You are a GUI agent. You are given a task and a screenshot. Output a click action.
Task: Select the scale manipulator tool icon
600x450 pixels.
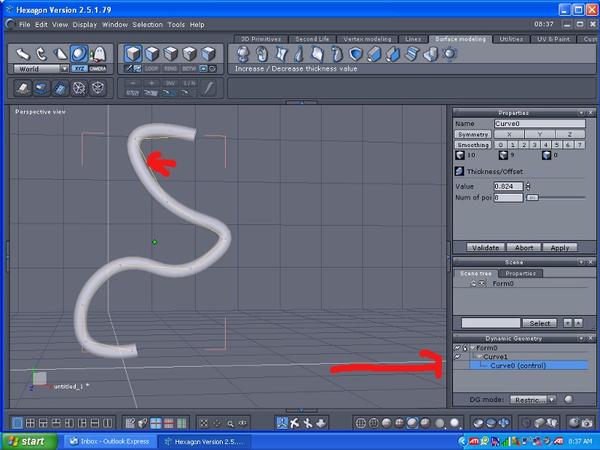(x=60, y=54)
